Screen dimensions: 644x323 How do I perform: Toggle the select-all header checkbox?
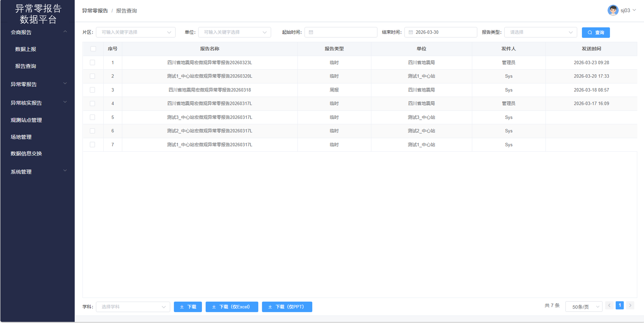93,49
